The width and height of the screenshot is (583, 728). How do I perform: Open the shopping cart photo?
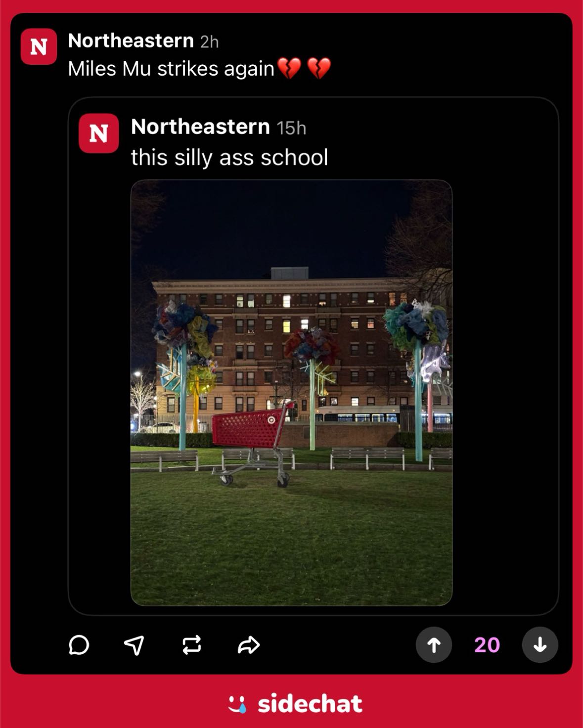(291, 393)
